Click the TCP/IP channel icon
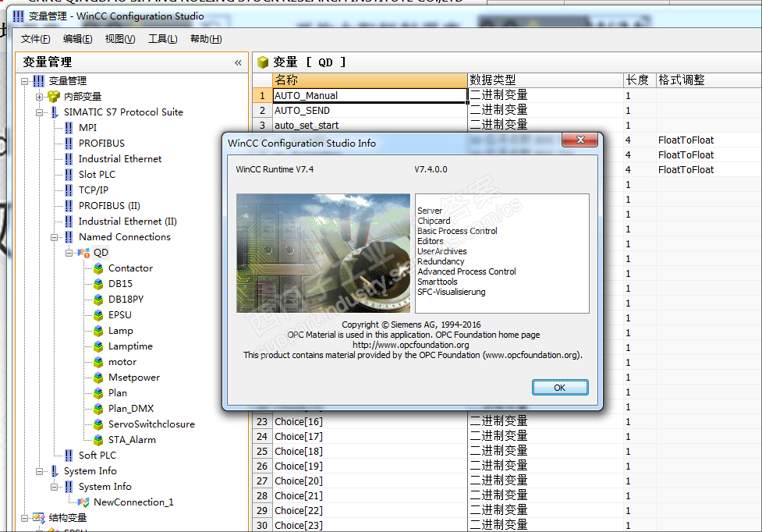 click(69, 190)
